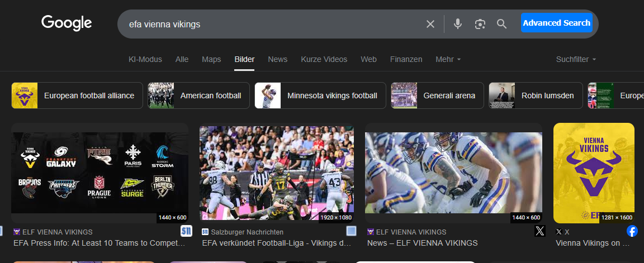
Task: Click the 1920 × 1080 size label
Action: 337,217
